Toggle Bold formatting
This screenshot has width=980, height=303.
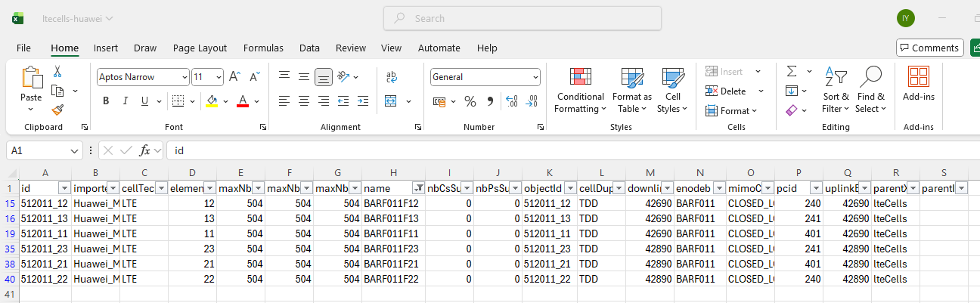106,101
